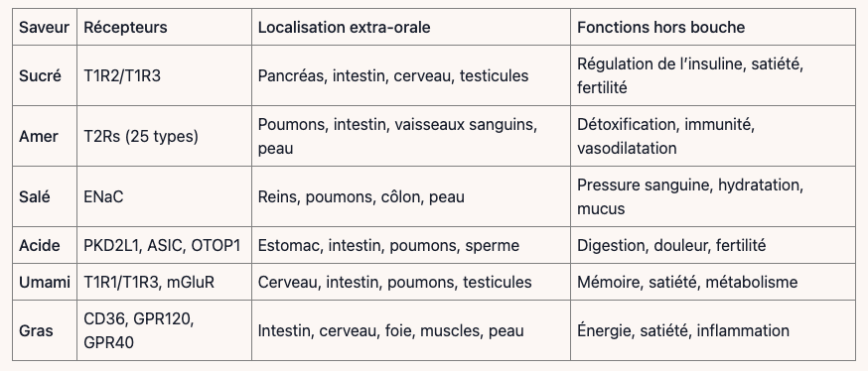
Task: Click the Fonctions hors bouche header
Action: click(x=660, y=27)
